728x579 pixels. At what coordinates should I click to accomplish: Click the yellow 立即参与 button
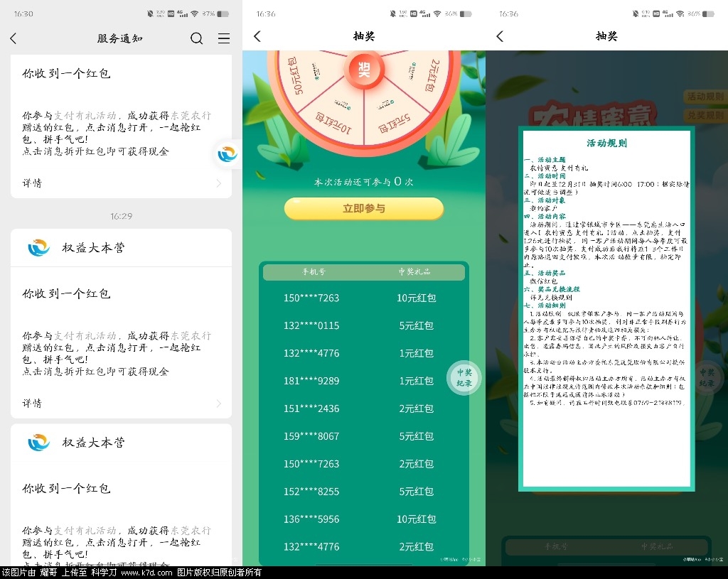click(x=364, y=208)
